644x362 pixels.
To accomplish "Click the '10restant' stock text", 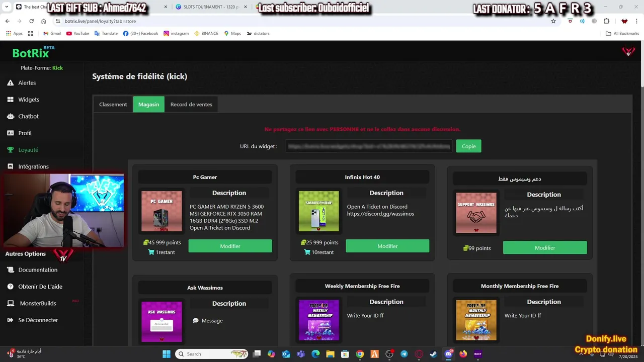I will click(x=323, y=252).
